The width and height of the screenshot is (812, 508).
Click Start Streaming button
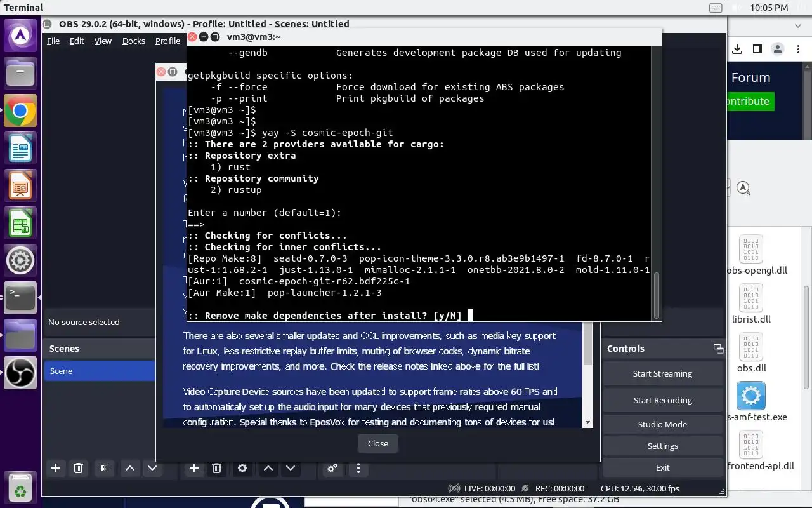point(662,373)
